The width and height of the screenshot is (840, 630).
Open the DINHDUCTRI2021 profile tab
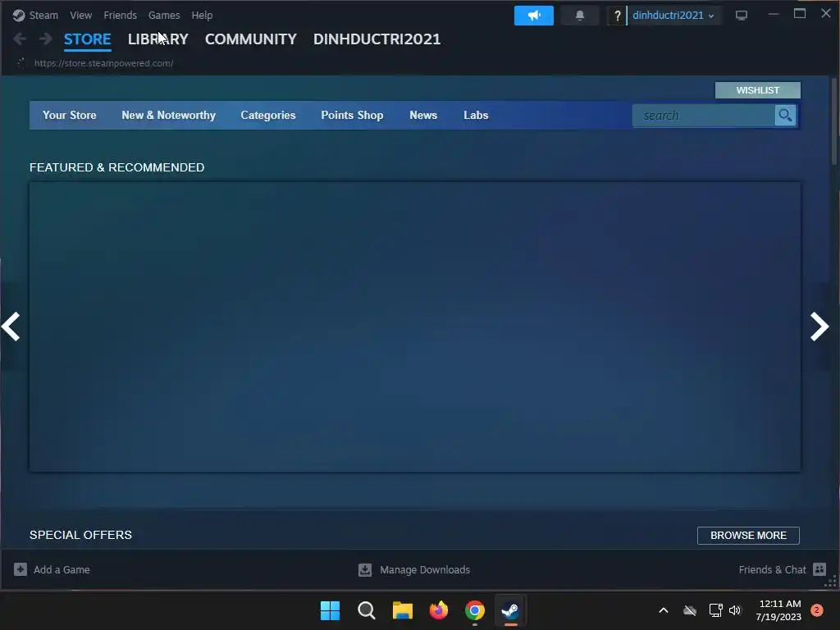(377, 39)
